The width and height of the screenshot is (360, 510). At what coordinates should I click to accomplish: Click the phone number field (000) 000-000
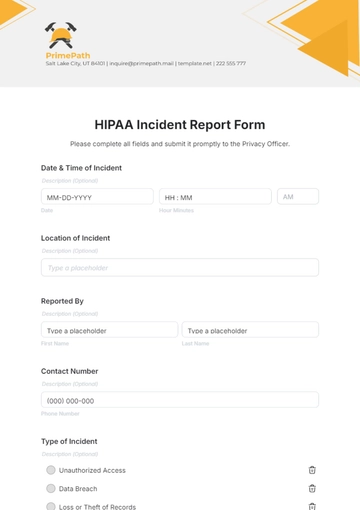click(x=180, y=400)
